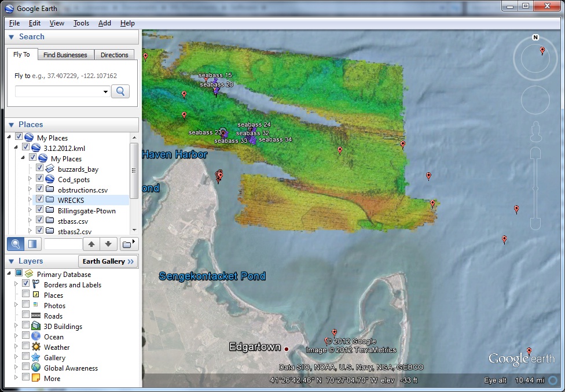
Task: Open the Tools menu
Action: 81,23
